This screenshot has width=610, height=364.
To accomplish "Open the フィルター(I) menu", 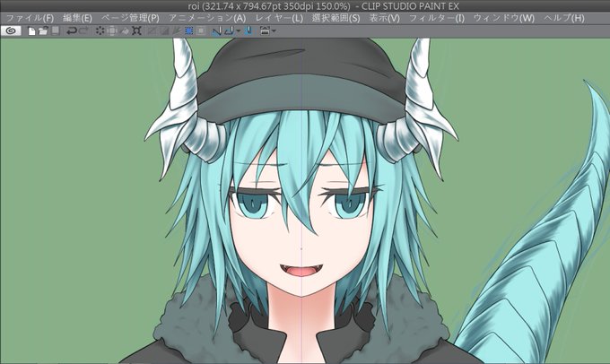I will (x=437, y=18).
